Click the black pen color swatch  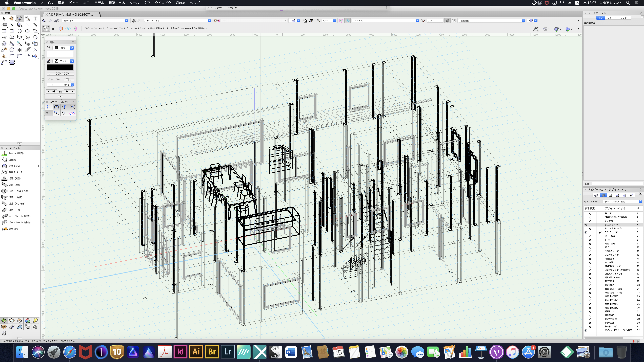[x=60, y=67]
